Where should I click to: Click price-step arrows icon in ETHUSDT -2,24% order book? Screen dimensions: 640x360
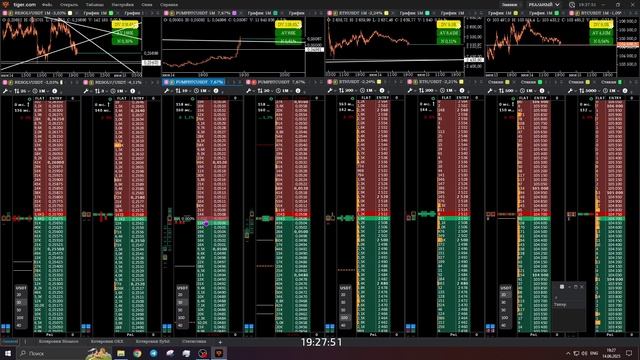(341, 91)
